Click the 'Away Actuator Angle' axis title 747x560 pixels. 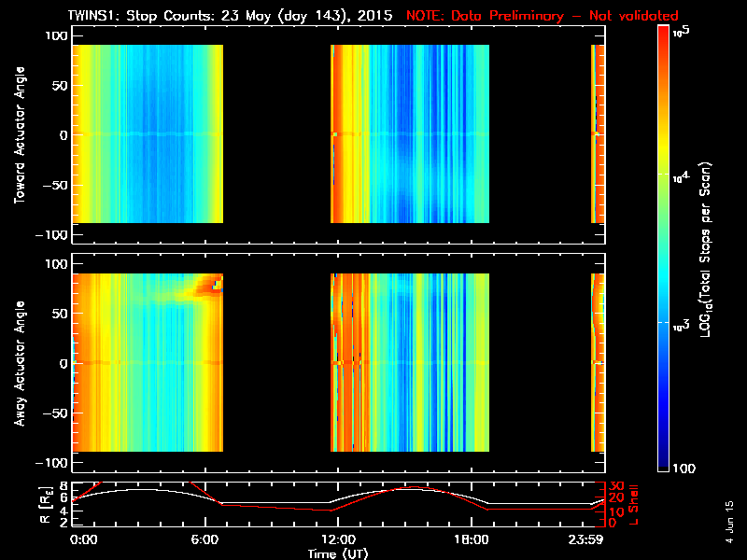click(20, 363)
